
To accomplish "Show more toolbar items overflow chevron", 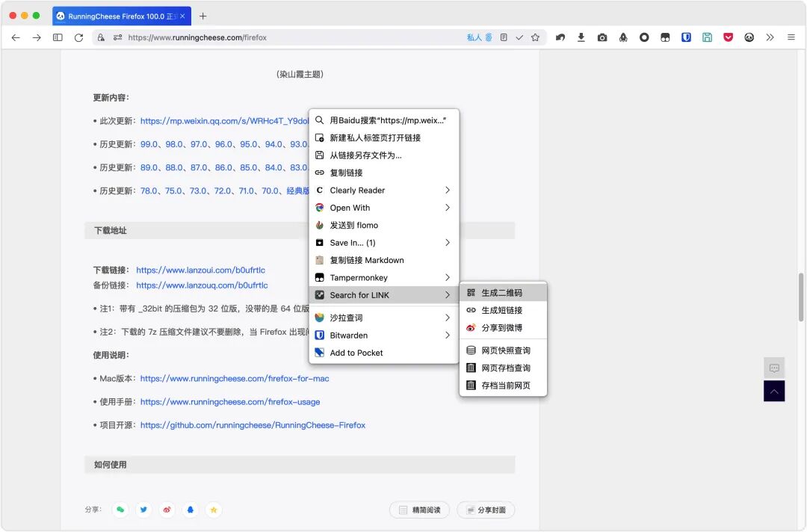I will (770, 37).
